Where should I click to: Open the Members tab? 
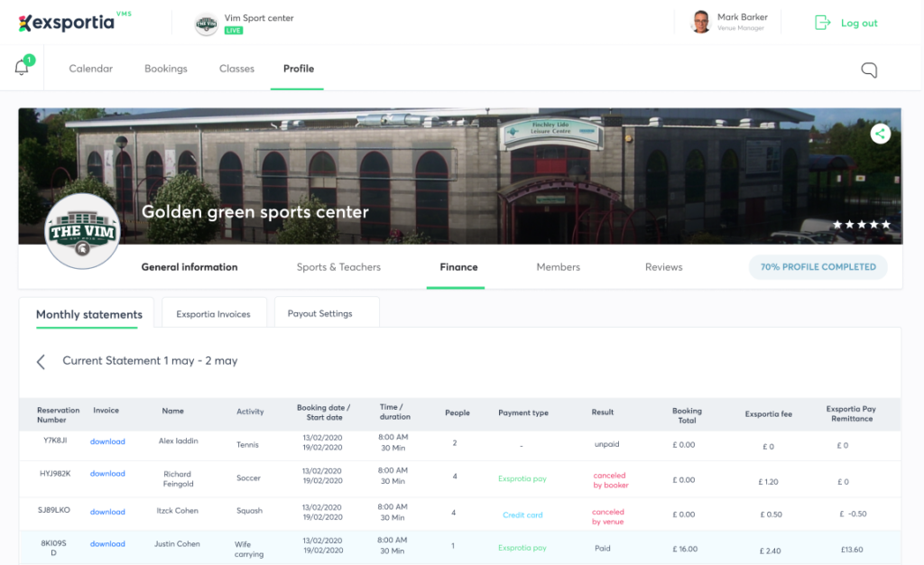click(558, 267)
